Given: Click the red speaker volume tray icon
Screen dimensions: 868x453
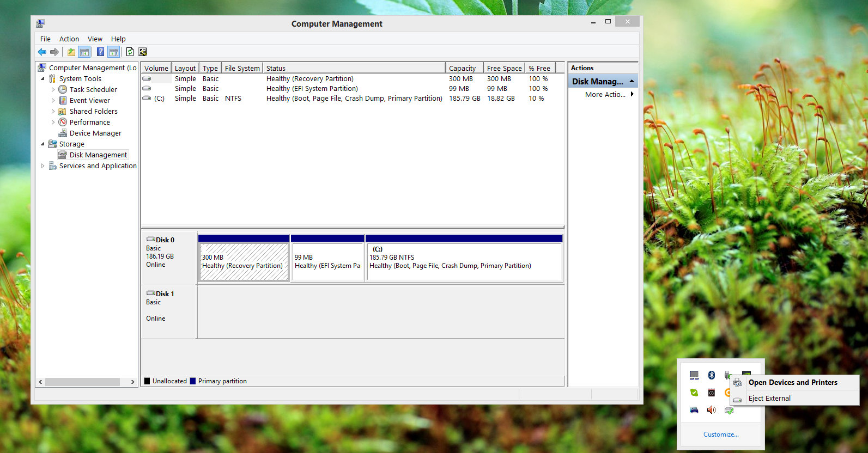Looking at the screenshot, I should pyautogui.click(x=711, y=410).
